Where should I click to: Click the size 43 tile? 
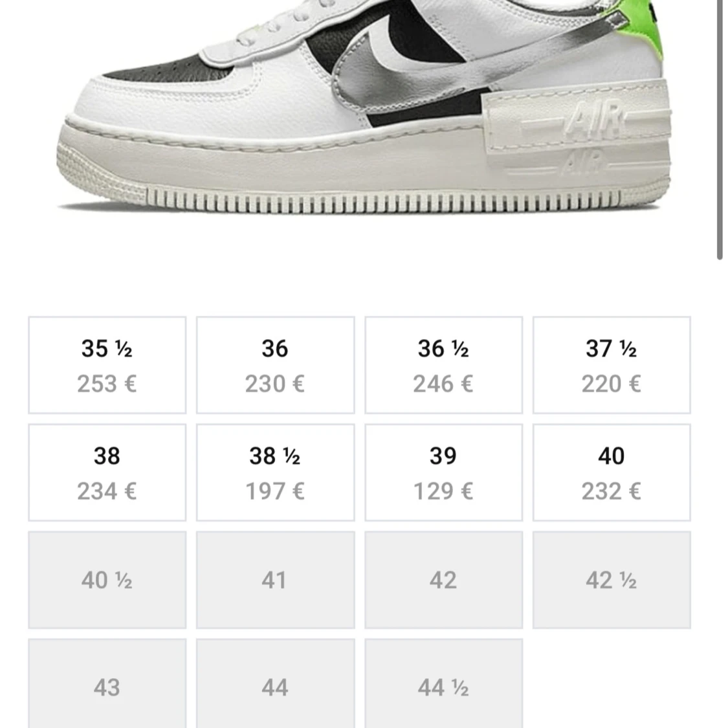107,686
